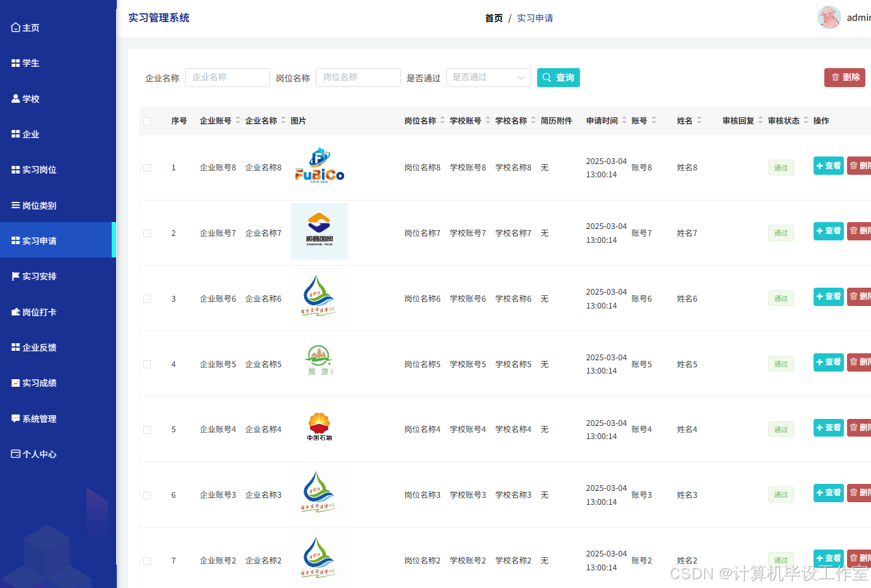Click the chat icon beside 系统管理
This screenshot has height=588, width=871.
pyautogui.click(x=16, y=419)
